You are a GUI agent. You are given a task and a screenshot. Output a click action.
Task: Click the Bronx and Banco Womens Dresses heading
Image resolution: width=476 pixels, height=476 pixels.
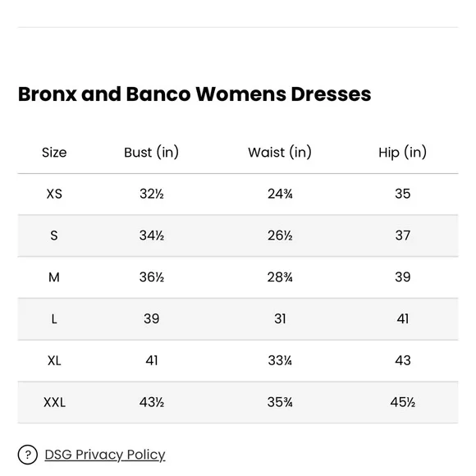click(195, 94)
